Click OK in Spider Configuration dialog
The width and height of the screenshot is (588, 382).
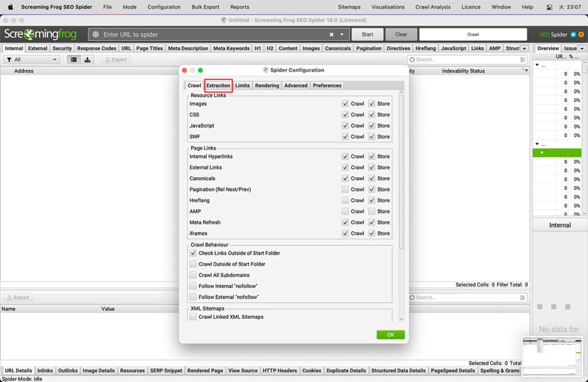[x=390, y=334]
